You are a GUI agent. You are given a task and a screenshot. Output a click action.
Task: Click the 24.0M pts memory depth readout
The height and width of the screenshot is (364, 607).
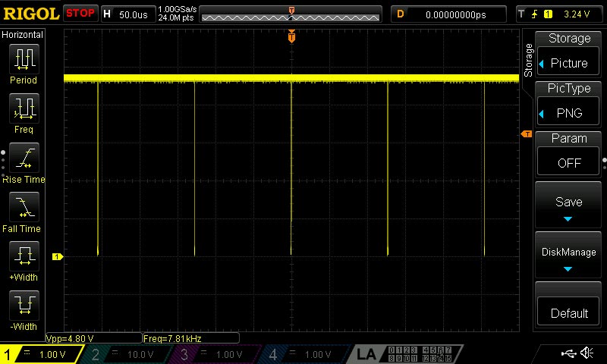(x=176, y=17)
